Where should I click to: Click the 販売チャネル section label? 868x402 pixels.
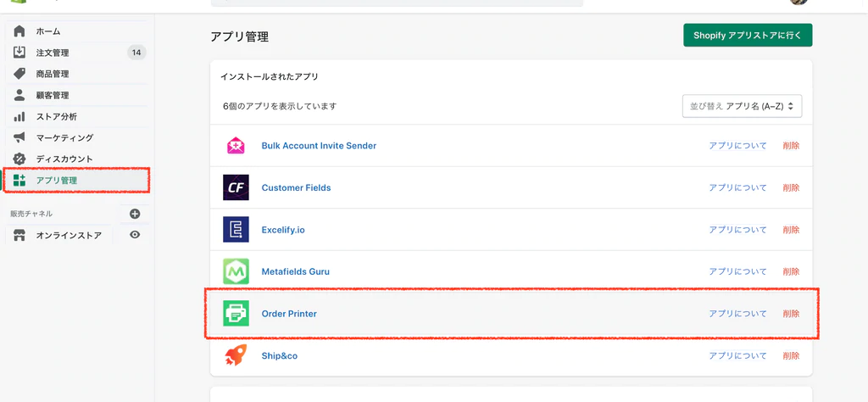pyautogui.click(x=31, y=214)
